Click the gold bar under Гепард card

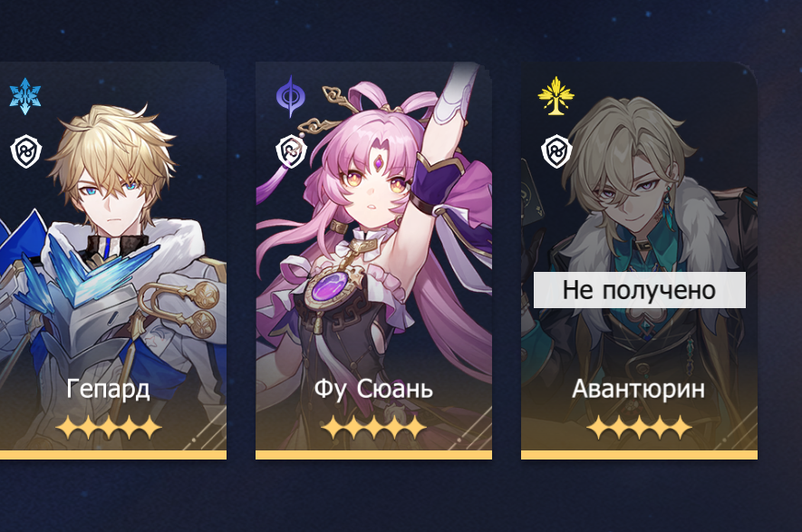point(113,455)
